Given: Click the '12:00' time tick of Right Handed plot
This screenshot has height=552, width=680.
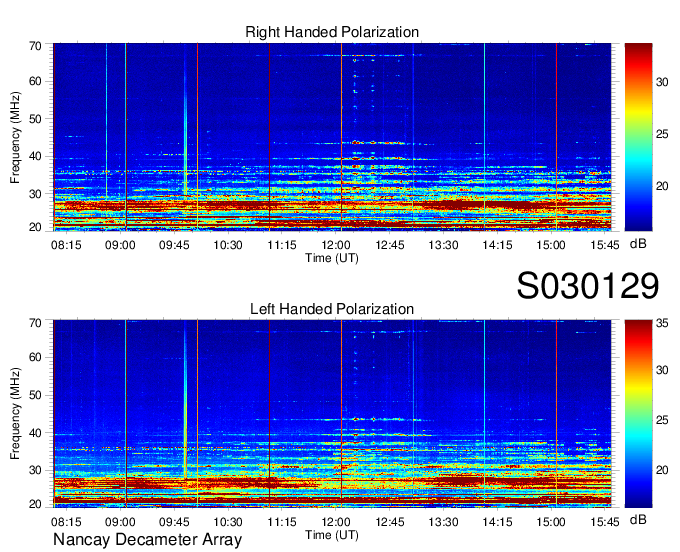Looking at the screenshot, I should point(336,245).
